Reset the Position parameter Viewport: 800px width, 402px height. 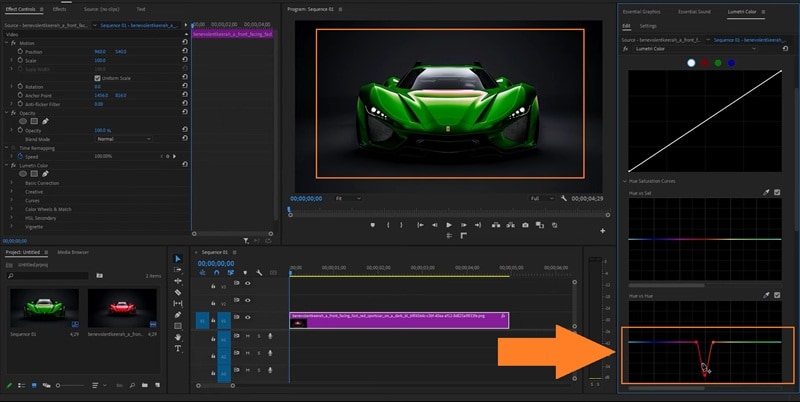(185, 51)
